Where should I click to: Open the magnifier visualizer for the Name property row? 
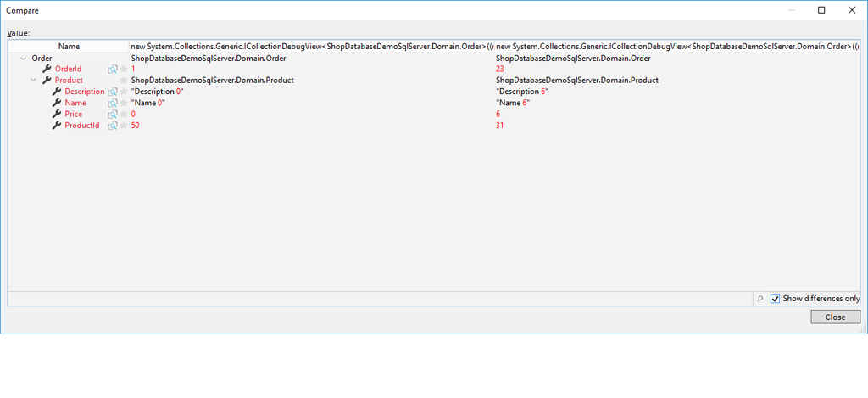pos(113,103)
